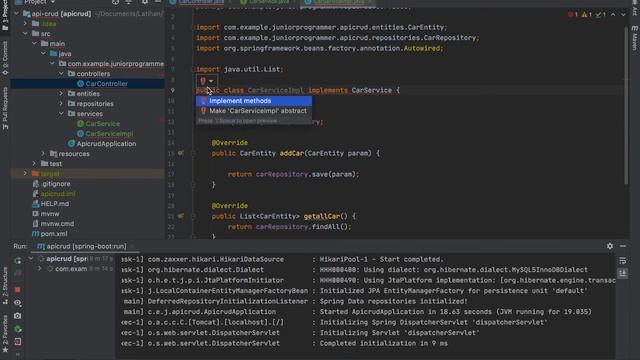Open the Commit tool window tab

tap(5, 58)
